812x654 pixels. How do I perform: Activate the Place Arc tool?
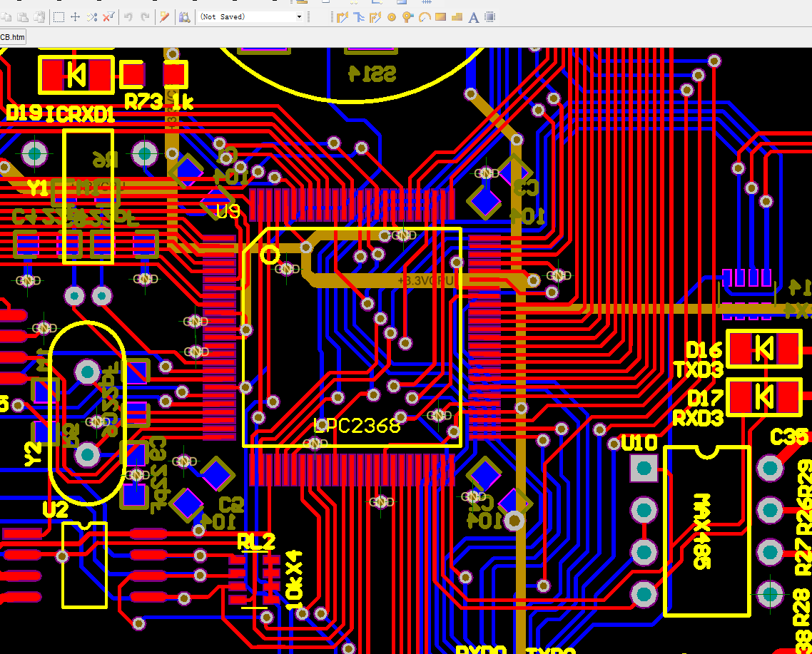425,17
